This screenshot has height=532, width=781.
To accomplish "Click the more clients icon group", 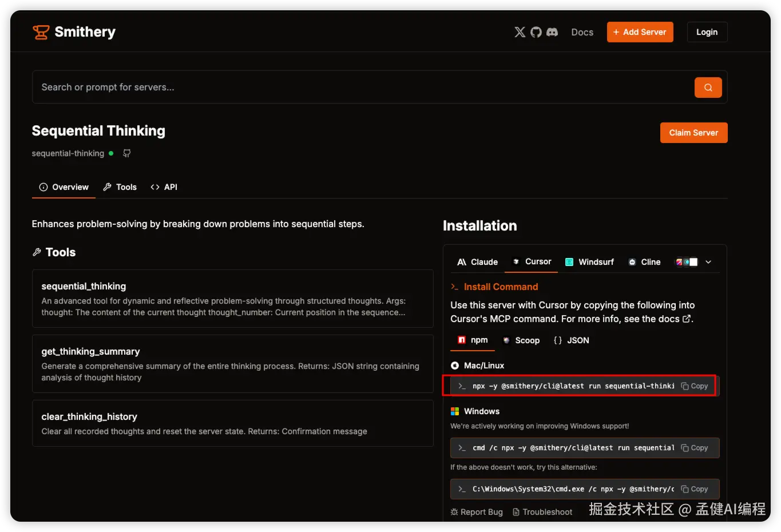I will click(x=687, y=262).
